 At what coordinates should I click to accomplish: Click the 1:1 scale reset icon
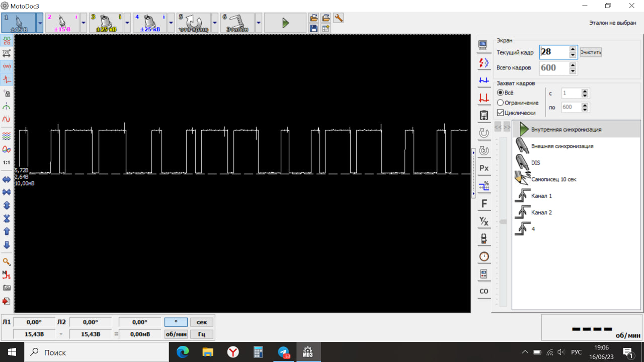pos(7,162)
